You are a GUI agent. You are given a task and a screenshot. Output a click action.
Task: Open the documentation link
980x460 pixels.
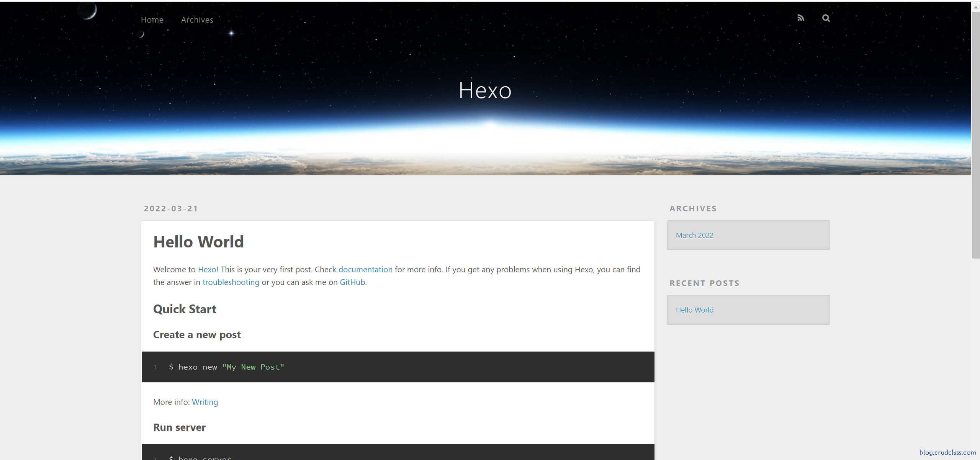point(365,270)
